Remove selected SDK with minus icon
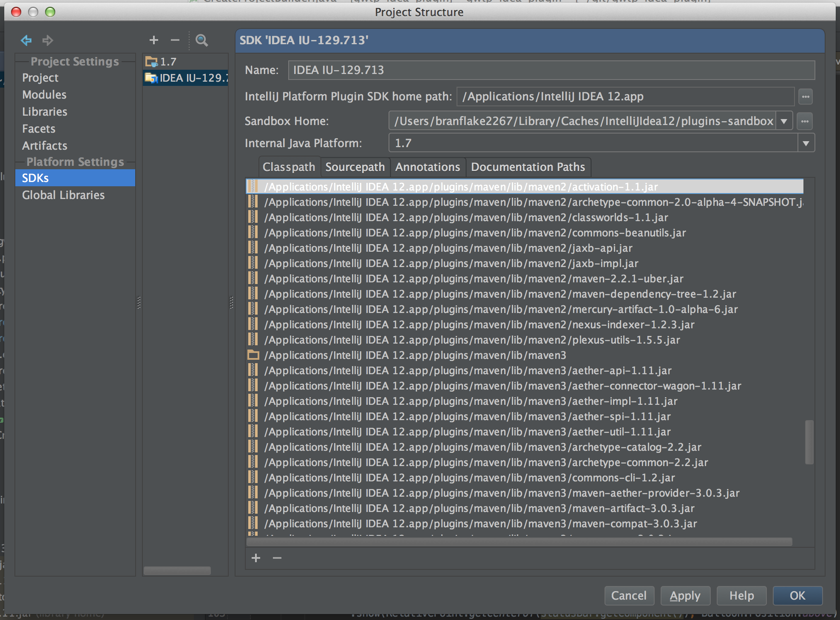The width and height of the screenshot is (840, 620). [175, 40]
